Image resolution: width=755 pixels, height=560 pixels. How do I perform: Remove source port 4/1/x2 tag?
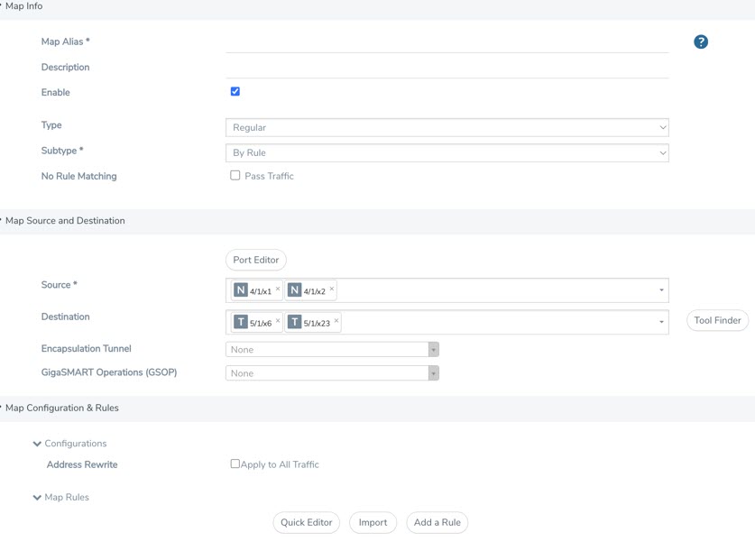point(332,289)
